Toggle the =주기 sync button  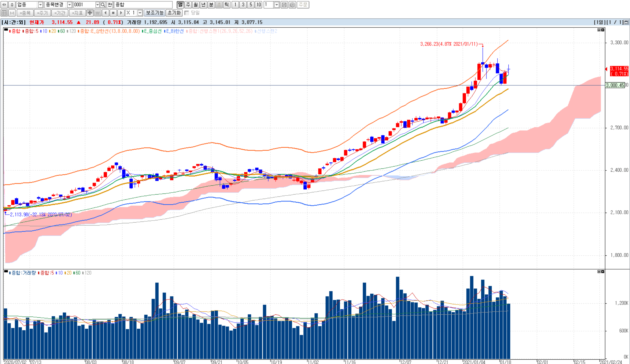coord(42,13)
